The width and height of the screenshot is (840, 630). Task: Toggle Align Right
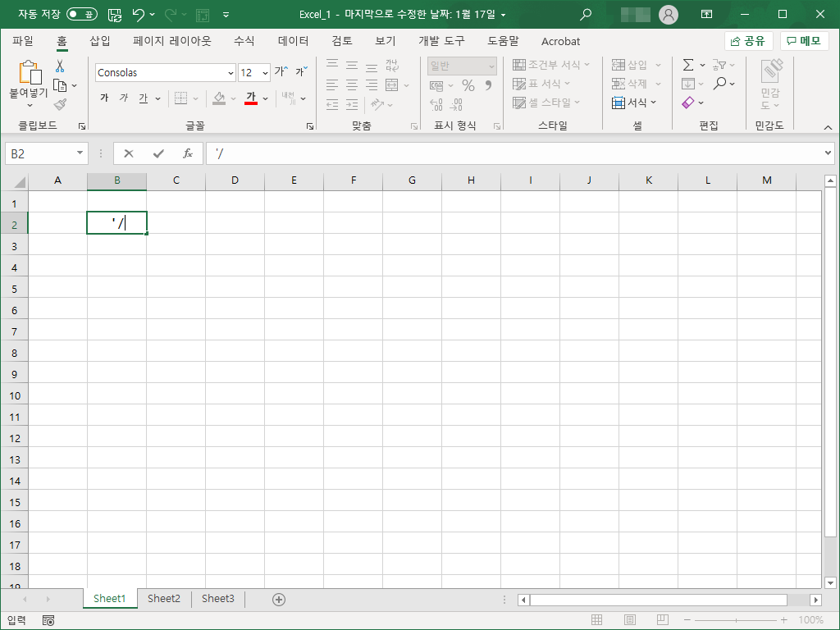pos(372,84)
